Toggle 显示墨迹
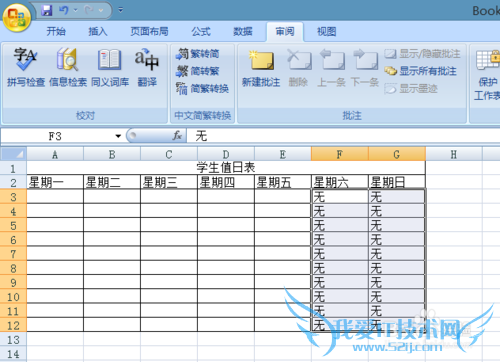 click(x=411, y=89)
